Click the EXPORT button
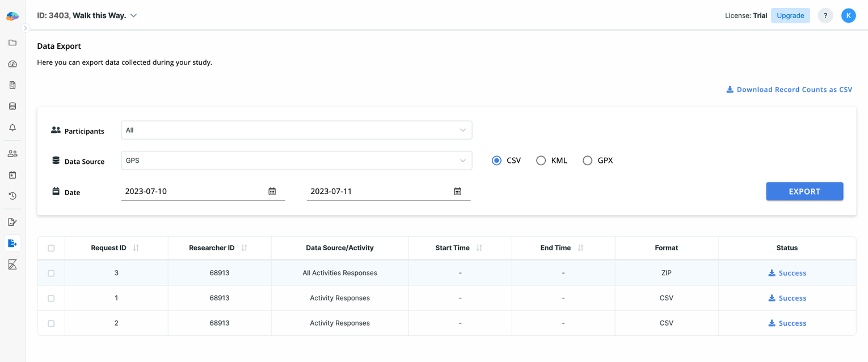868x362 pixels. pyautogui.click(x=804, y=191)
